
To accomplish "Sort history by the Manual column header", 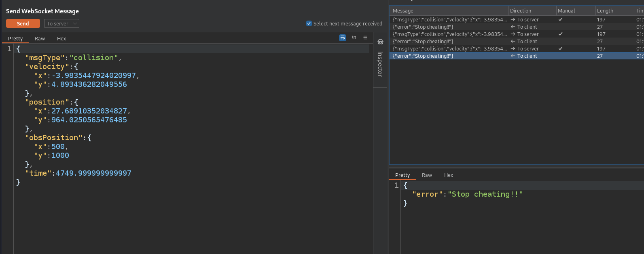I will pos(566,11).
